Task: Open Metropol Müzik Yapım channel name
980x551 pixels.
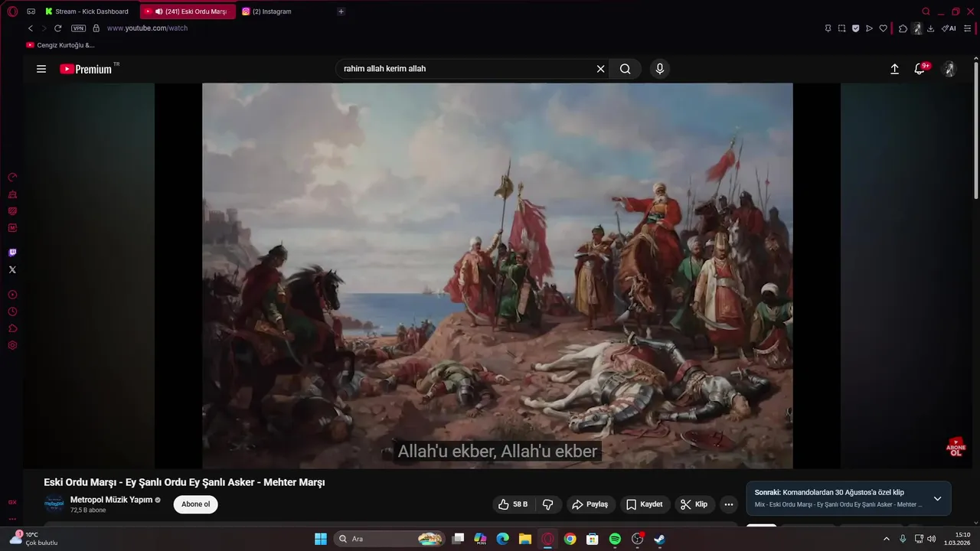Action: 111,500
